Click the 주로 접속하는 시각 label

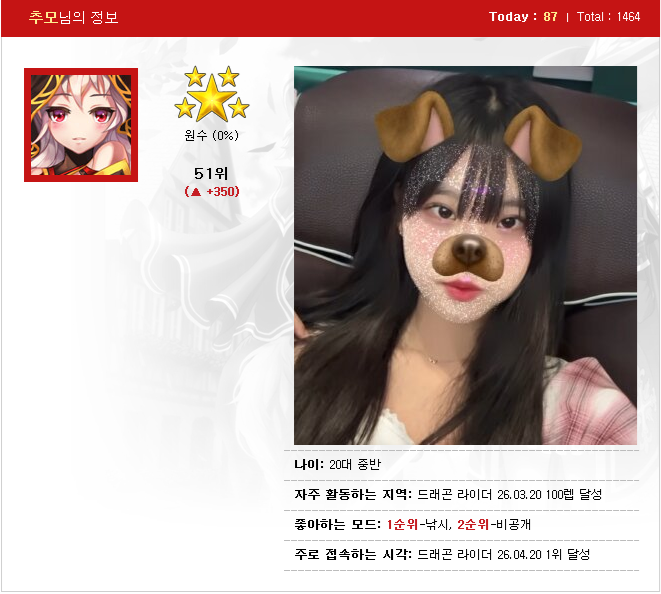point(352,554)
